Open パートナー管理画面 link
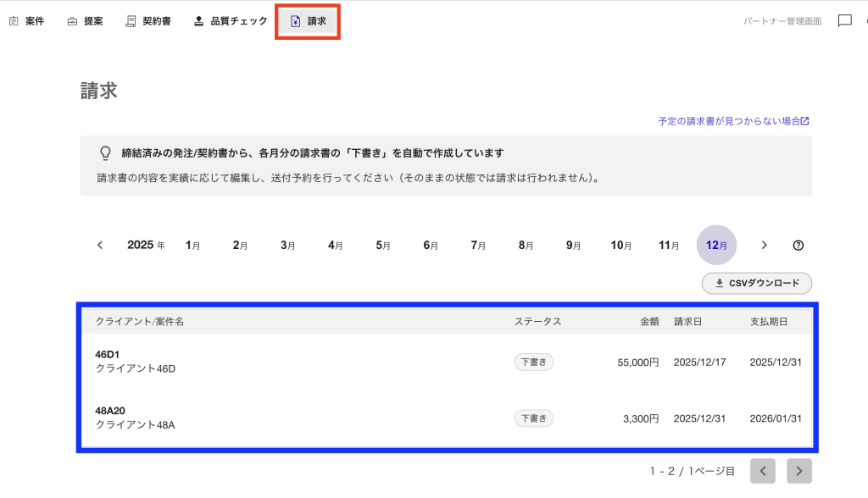The width and height of the screenshot is (868, 498). 782,21
